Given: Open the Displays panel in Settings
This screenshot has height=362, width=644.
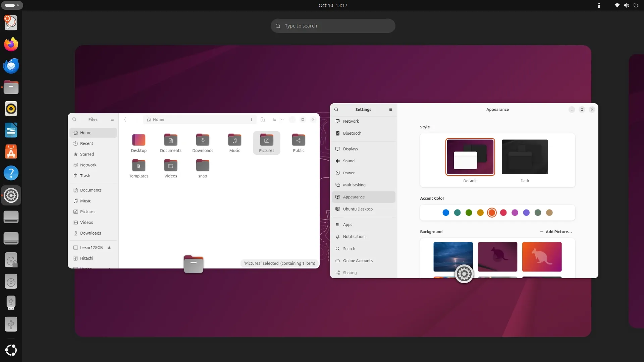Looking at the screenshot, I should (x=364, y=149).
